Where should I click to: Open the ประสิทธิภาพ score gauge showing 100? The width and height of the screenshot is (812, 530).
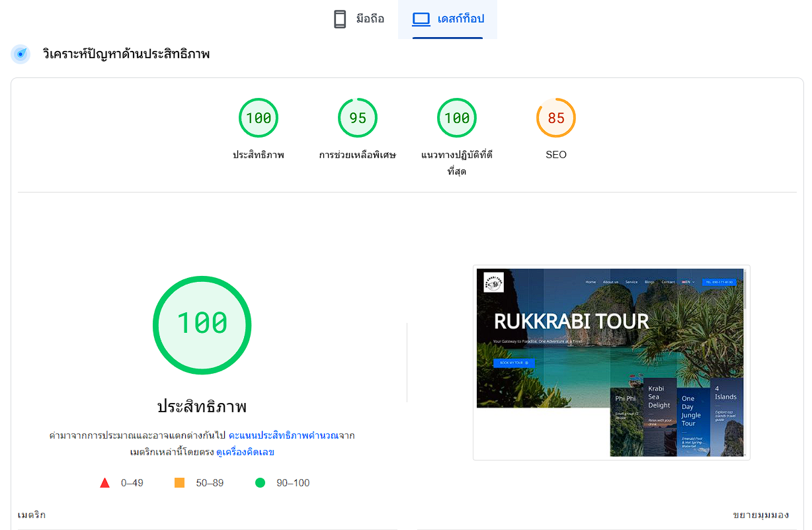pyautogui.click(x=259, y=118)
